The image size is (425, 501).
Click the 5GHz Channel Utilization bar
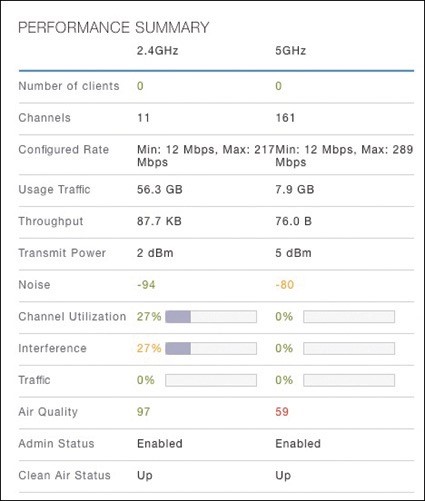349,317
